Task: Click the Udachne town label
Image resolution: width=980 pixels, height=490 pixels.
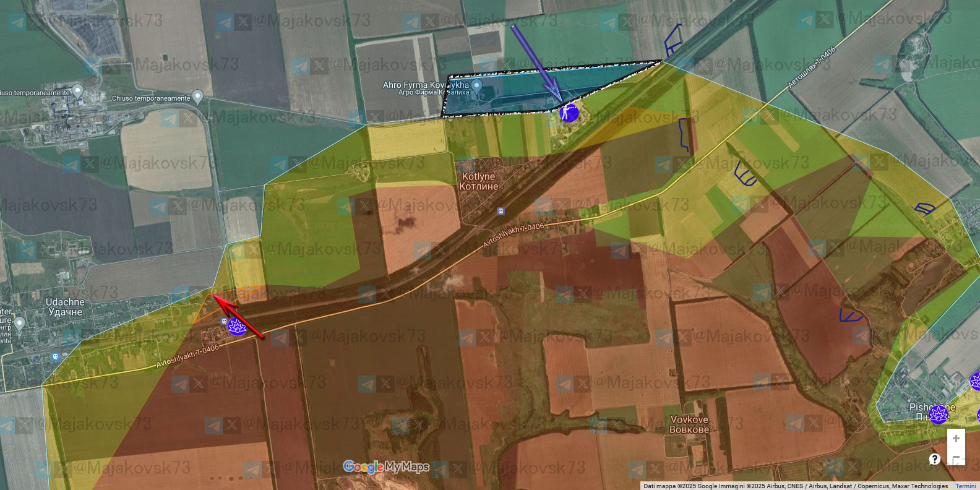Action: [x=65, y=307]
